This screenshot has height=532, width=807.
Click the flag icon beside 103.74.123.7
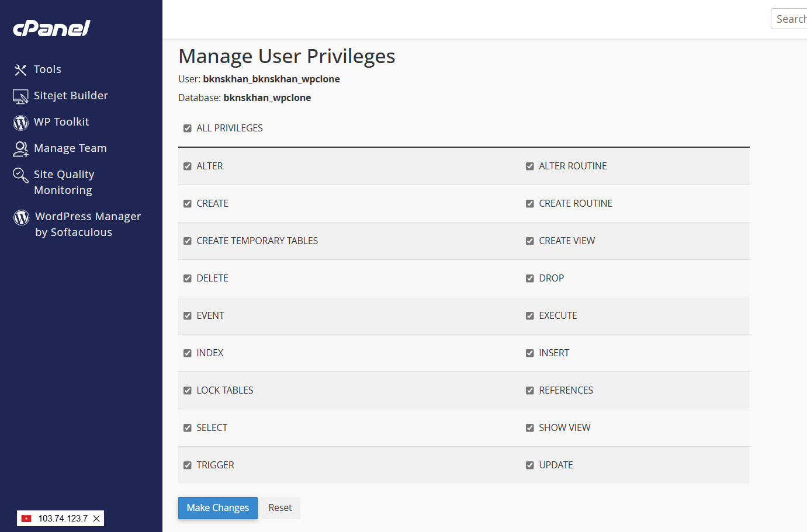click(26, 519)
